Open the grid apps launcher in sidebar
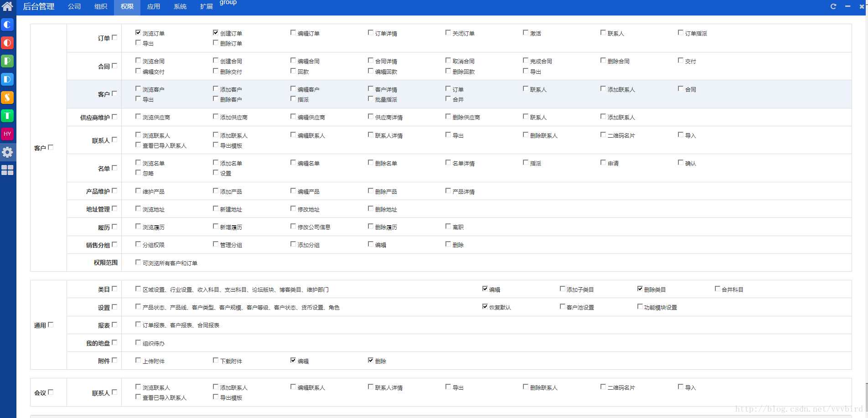868x418 pixels. pyautogui.click(x=7, y=170)
